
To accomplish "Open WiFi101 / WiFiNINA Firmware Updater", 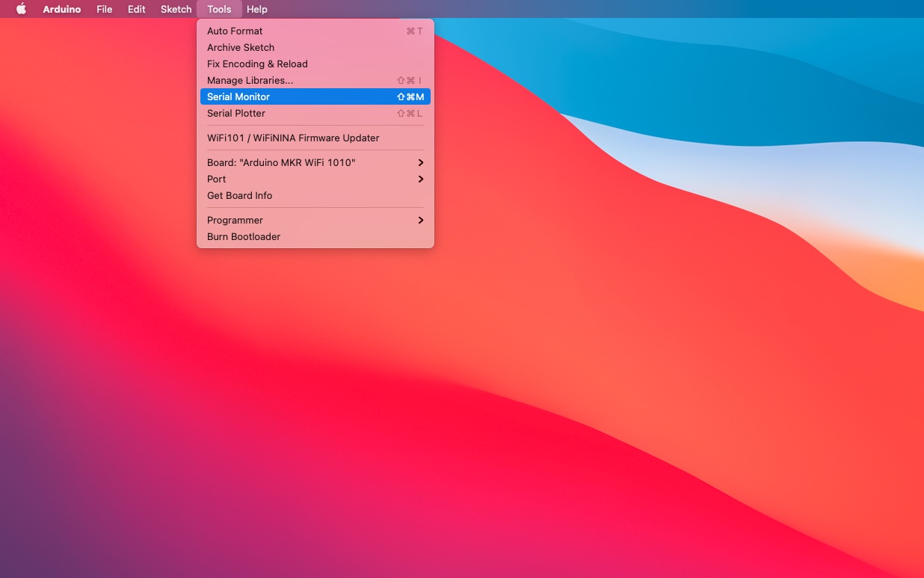I will point(293,138).
